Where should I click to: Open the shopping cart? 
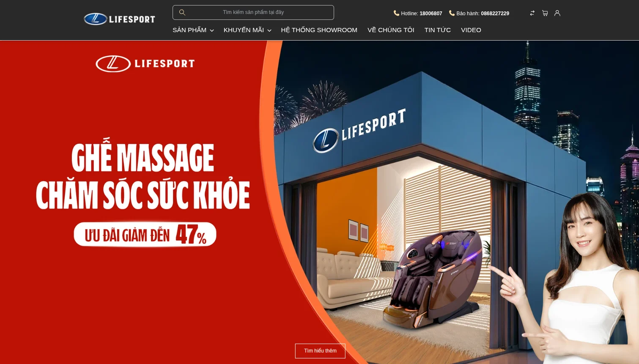click(545, 13)
